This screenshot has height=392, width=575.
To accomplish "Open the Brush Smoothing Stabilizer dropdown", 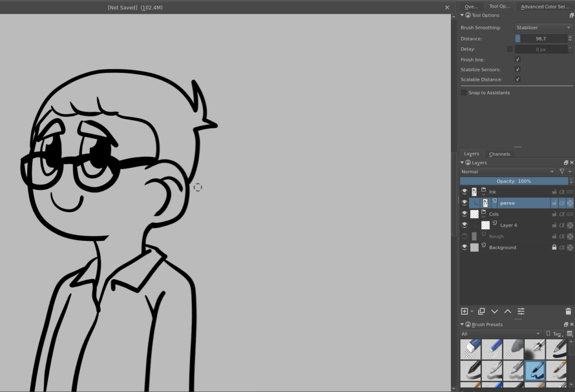I will (x=543, y=27).
